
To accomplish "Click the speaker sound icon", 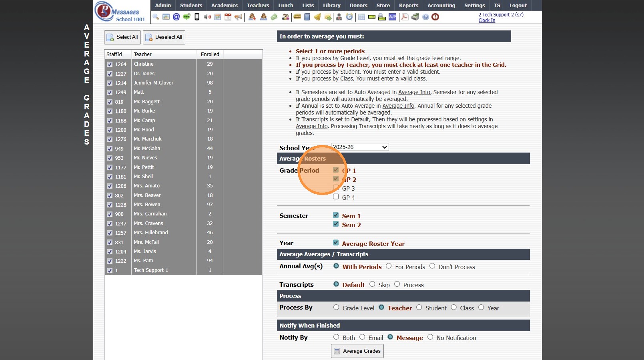I will (x=207, y=17).
